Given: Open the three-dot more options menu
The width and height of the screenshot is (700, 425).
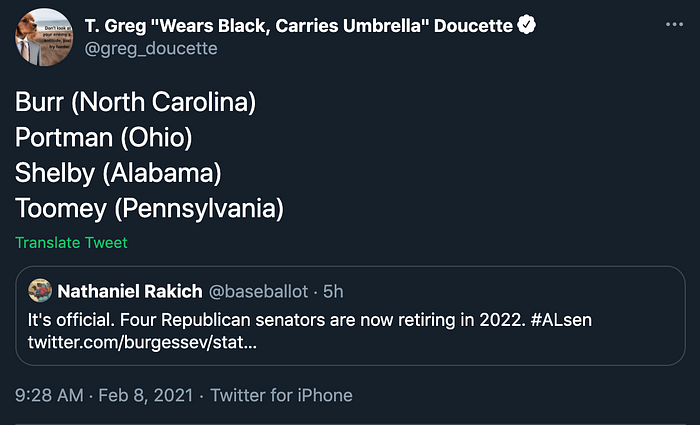Looking at the screenshot, I should [674, 25].
